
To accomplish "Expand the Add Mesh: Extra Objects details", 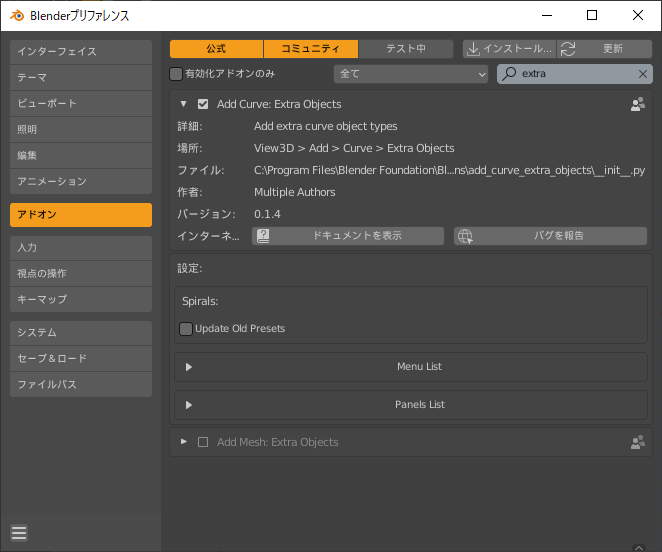I will [x=184, y=442].
